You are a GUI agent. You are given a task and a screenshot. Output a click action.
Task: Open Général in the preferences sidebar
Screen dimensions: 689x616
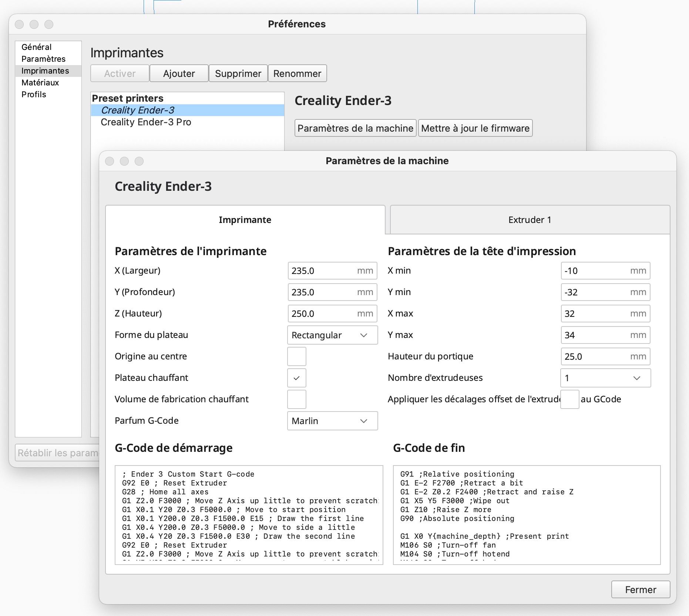(x=36, y=47)
